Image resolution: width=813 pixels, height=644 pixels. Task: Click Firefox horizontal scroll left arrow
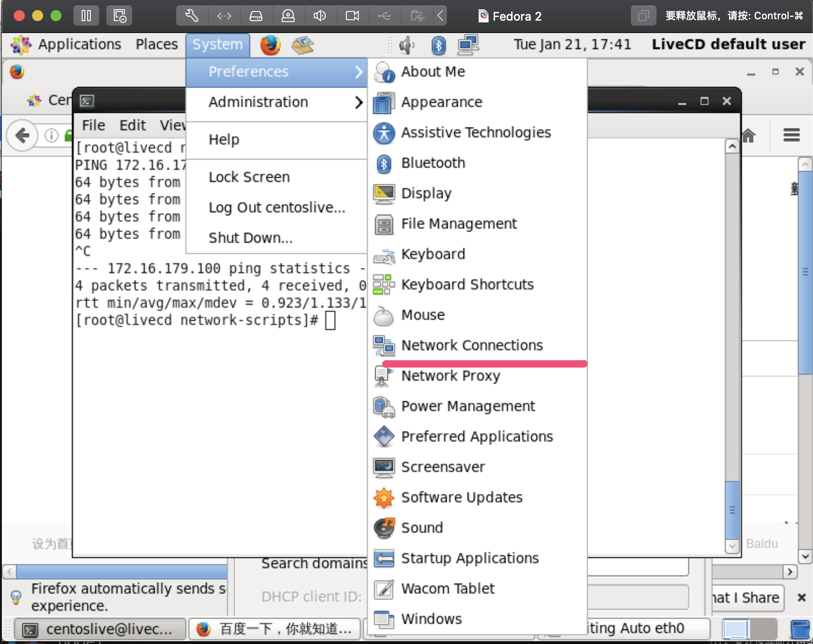pyautogui.click(x=10, y=572)
